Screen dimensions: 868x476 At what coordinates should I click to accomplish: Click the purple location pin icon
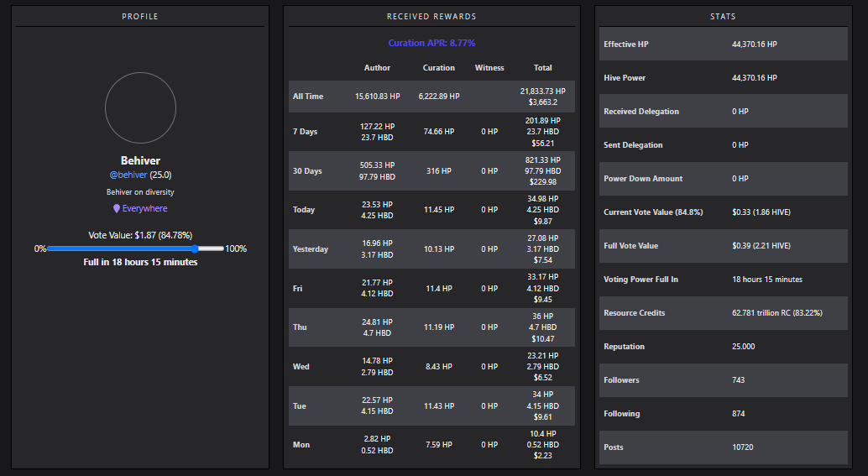(x=116, y=209)
